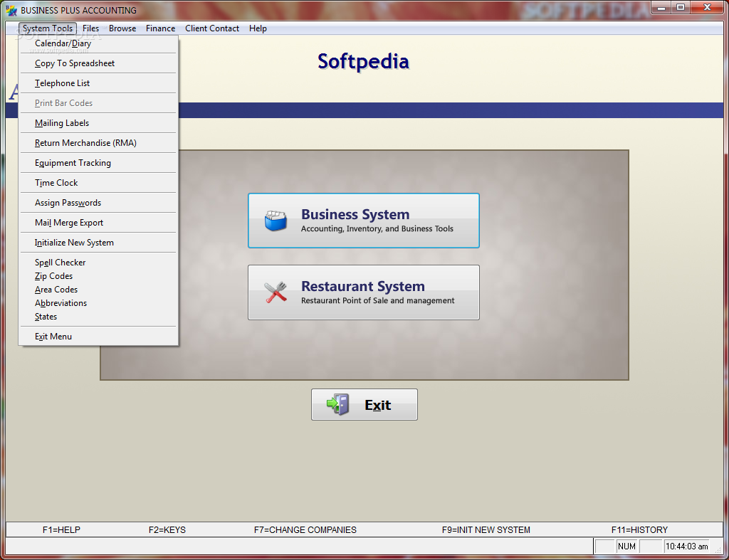The image size is (729, 560).
Task: Launch the Restaurant System button
Action: tap(364, 292)
